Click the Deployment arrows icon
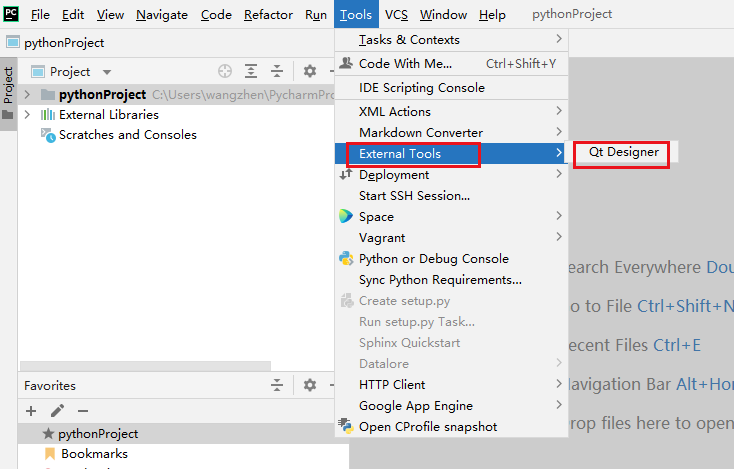Screen dimensions: 734x469 [x=346, y=175]
